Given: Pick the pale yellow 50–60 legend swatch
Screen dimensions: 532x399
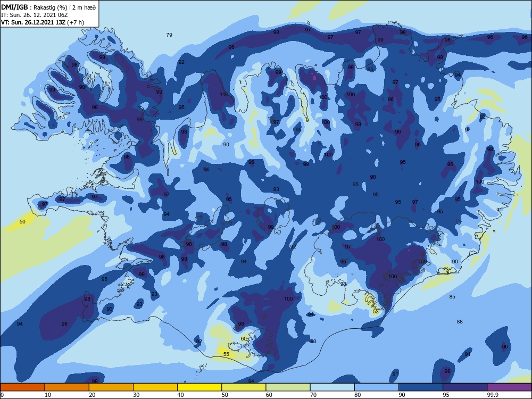Looking at the screenshot, I should point(244,387).
